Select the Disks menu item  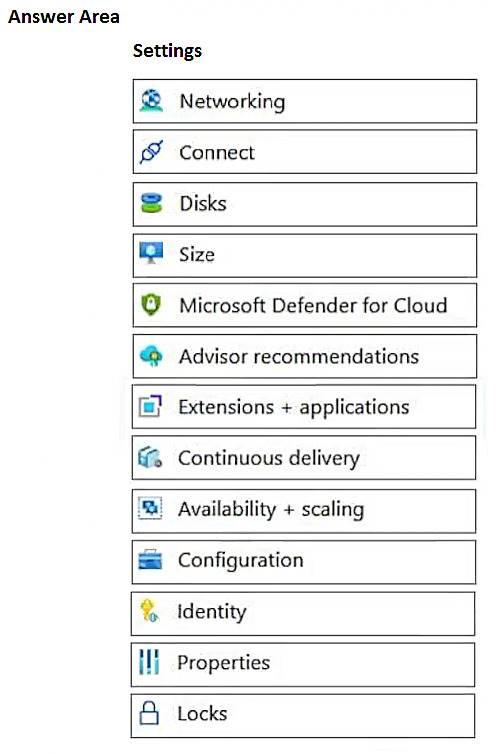[305, 204]
